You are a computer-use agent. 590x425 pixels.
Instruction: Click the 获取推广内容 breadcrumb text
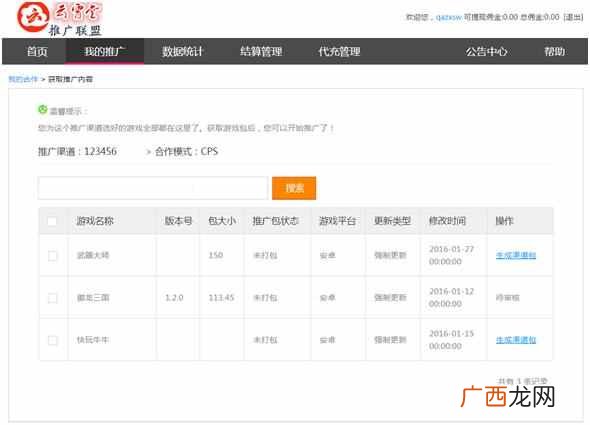point(70,79)
